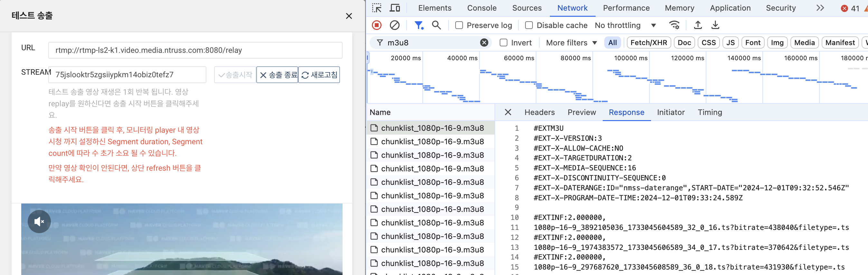Enable the Disable cache checkbox
The width and height of the screenshot is (868, 275).
[529, 25]
